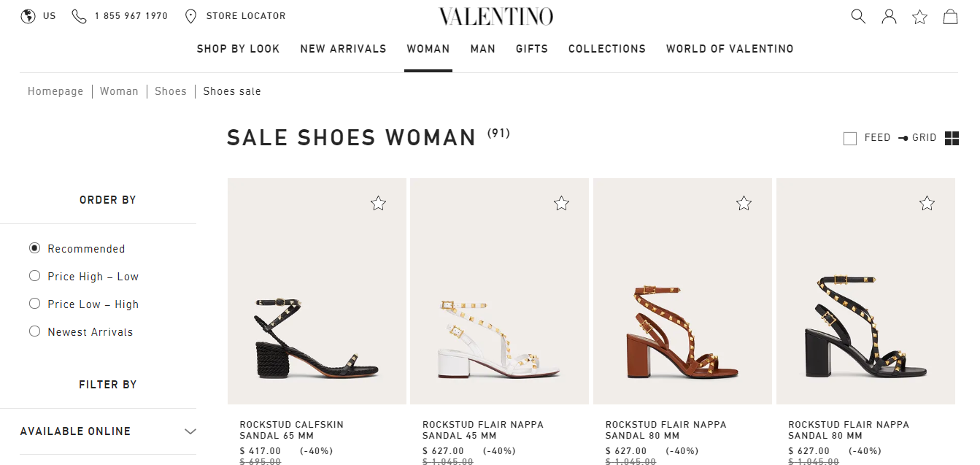Click the Valentino logo
The width and height of the screenshot is (980, 465).
[495, 16]
